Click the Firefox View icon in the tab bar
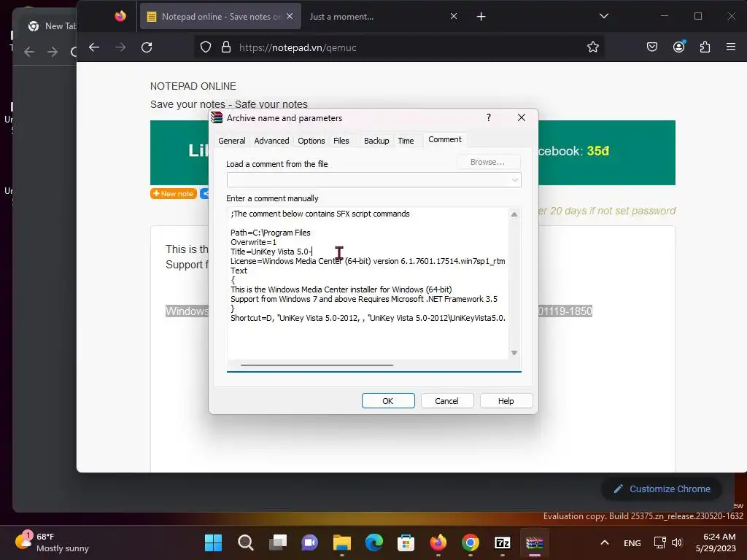 tap(120, 16)
